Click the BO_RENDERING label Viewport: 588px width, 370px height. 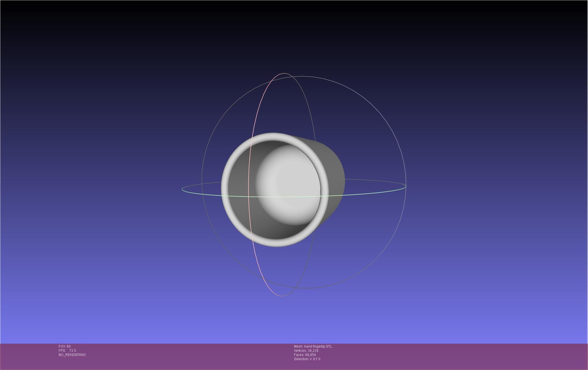coord(72,355)
